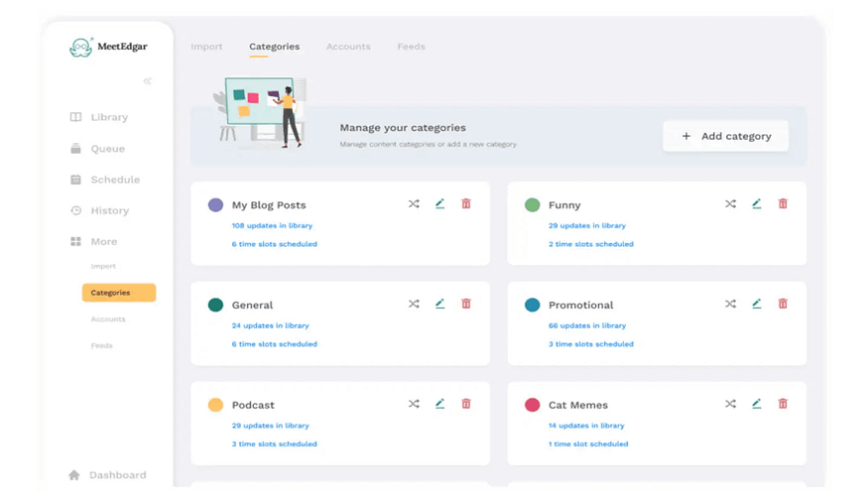Switch to the Accounts tab
Image resolution: width=868 pixels, height=502 pixels.
348,47
